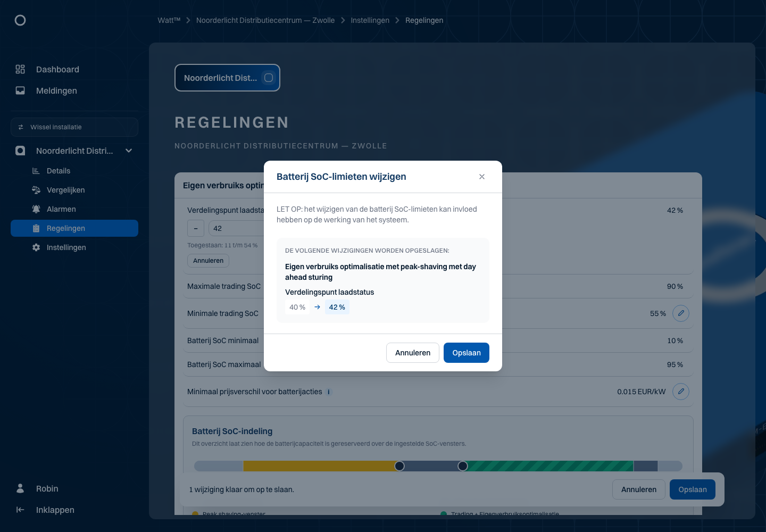766x532 pixels.
Task: Click the old value 40 % chip
Action: point(297,307)
